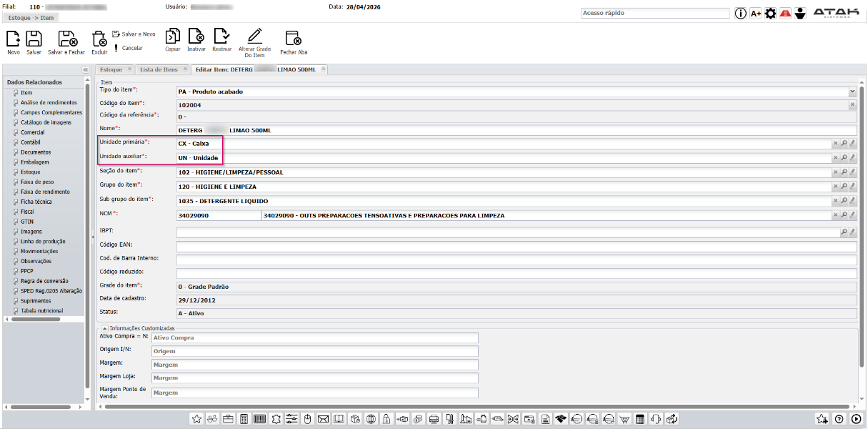Click the Acesso rápido search field

tap(655, 13)
